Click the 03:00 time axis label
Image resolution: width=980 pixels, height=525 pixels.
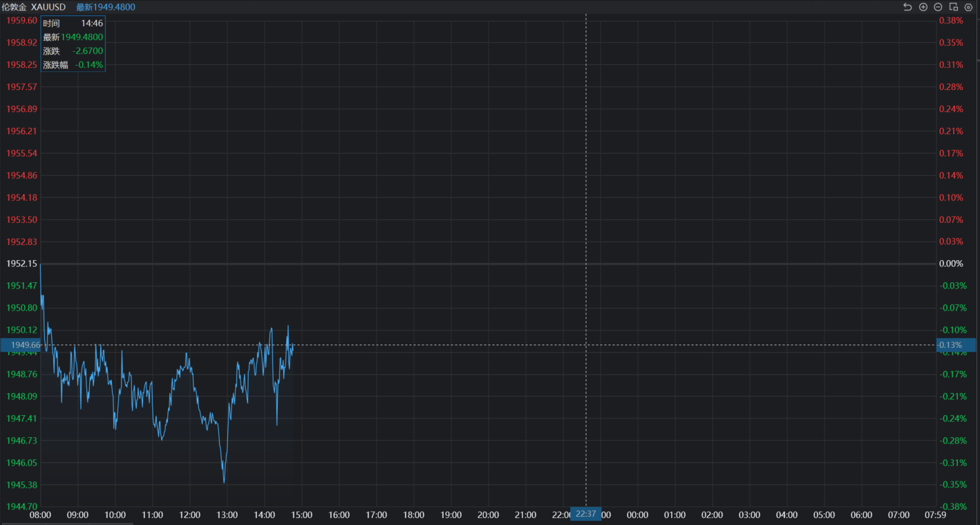(749, 515)
